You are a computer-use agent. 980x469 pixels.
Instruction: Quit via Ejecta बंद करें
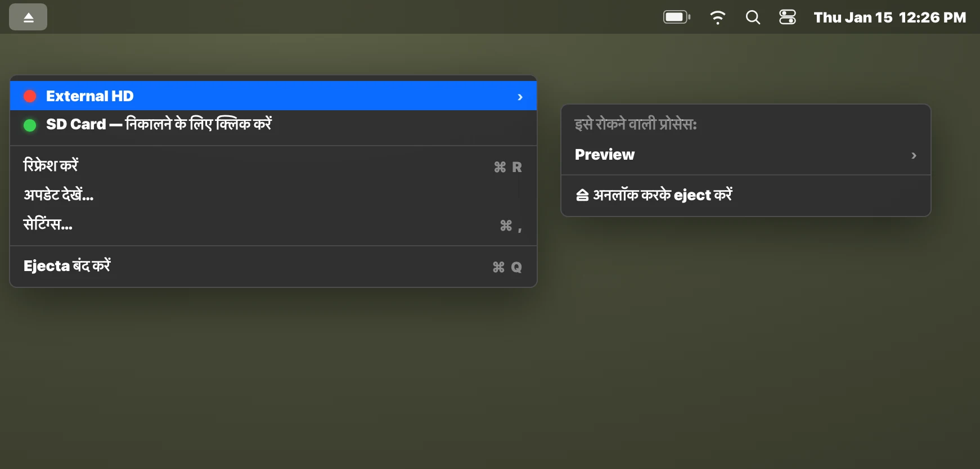coord(273,267)
